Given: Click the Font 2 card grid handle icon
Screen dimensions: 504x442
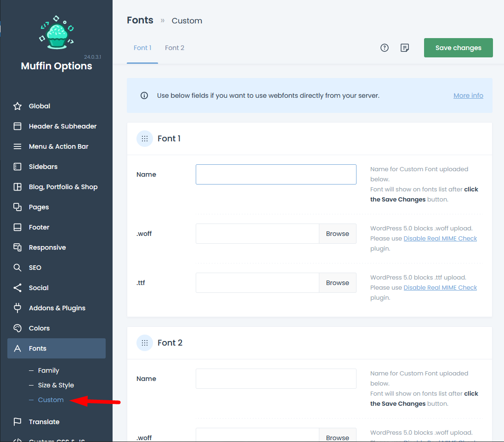Looking at the screenshot, I should 145,343.
